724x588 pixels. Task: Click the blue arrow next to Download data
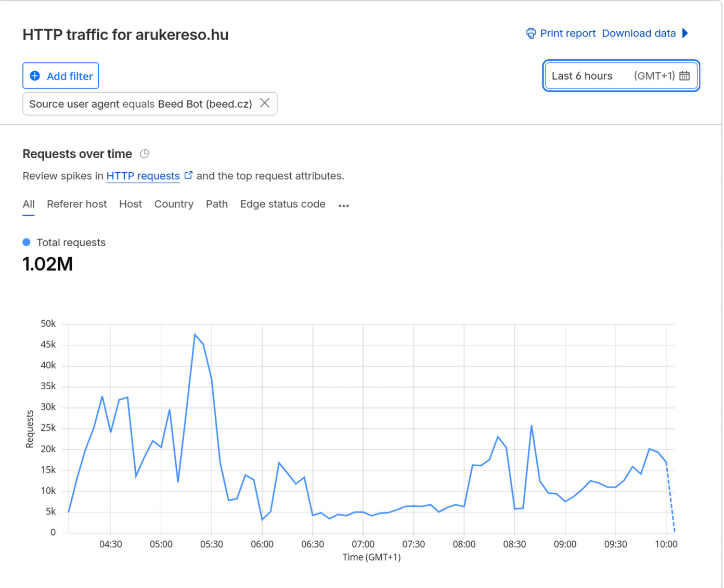click(x=685, y=33)
